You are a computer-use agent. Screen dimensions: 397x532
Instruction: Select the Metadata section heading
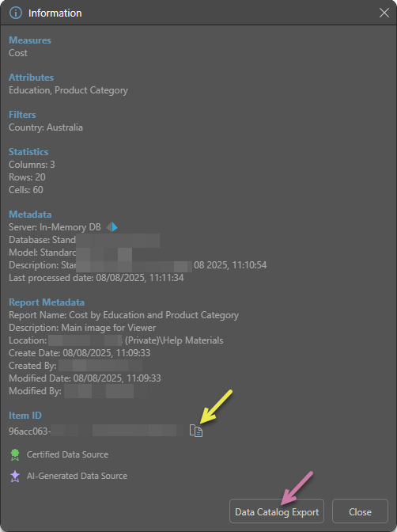(30, 215)
